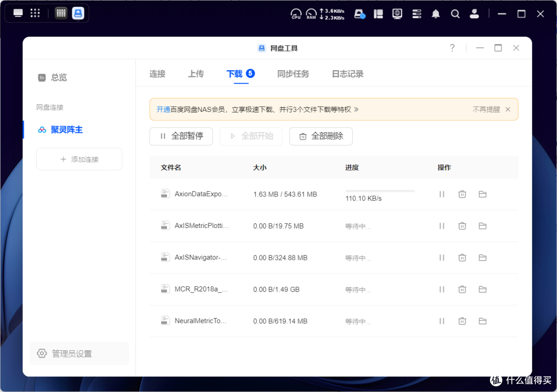The width and height of the screenshot is (557, 392).
Task: Open the network display icon in top bar
Action: pos(397,14)
